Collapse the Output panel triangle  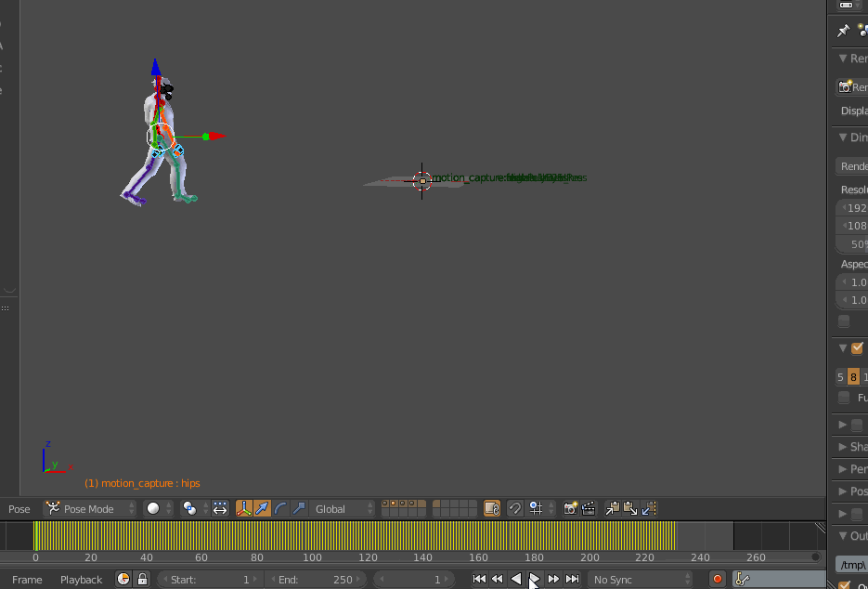[x=843, y=536]
